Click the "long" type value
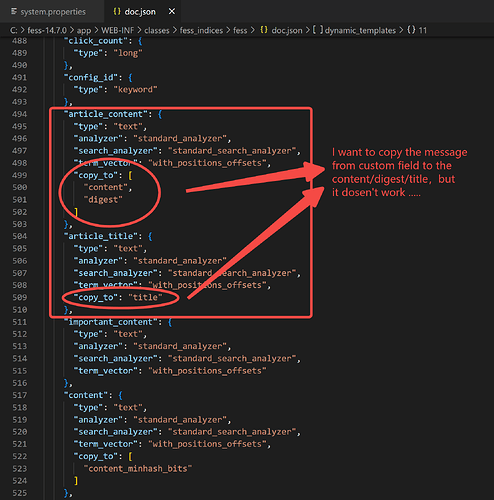The width and height of the screenshot is (494, 500). tap(128, 53)
